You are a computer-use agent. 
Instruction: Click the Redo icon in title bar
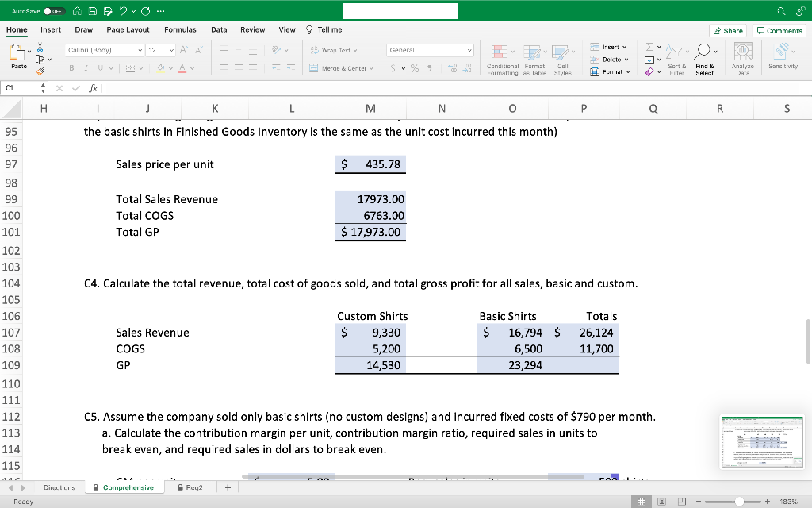click(x=146, y=11)
